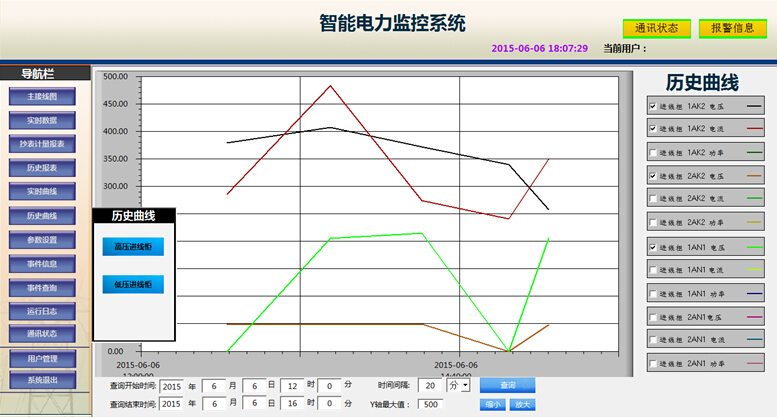Click the 查询 query button
Viewport: 777px width, 417px height.
click(x=507, y=385)
